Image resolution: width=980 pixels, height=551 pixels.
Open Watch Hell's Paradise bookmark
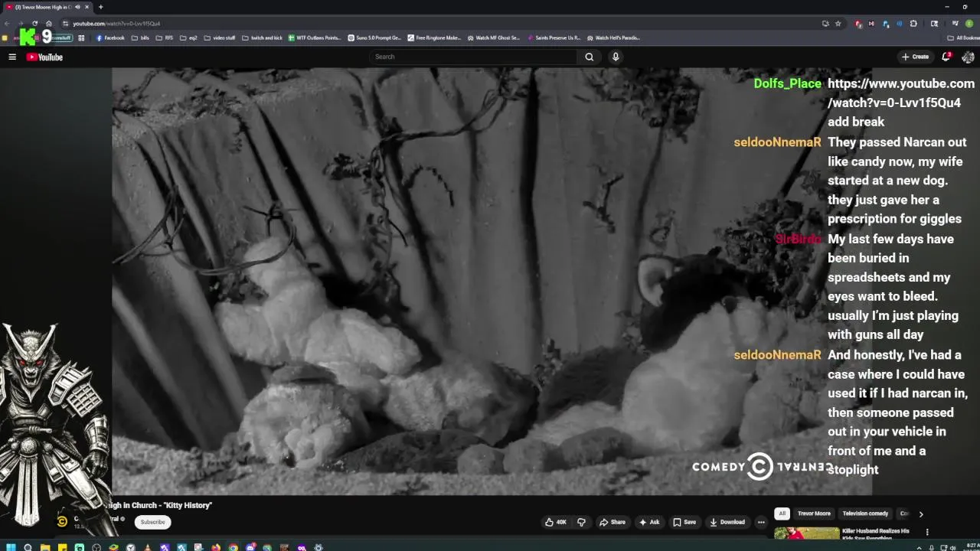[x=613, y=37]
